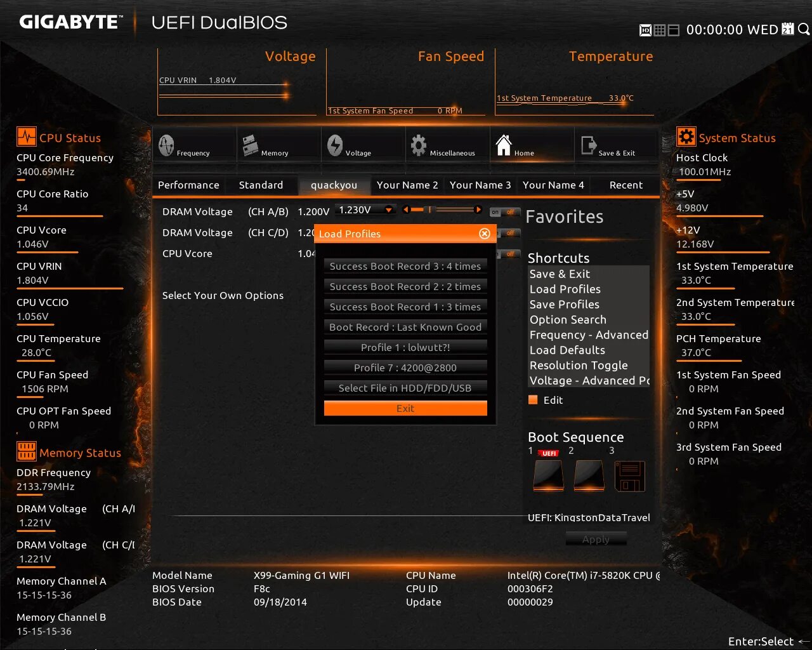Go to the Home house icon
Screen dimensions: 812x650
(x=504, y=145)
